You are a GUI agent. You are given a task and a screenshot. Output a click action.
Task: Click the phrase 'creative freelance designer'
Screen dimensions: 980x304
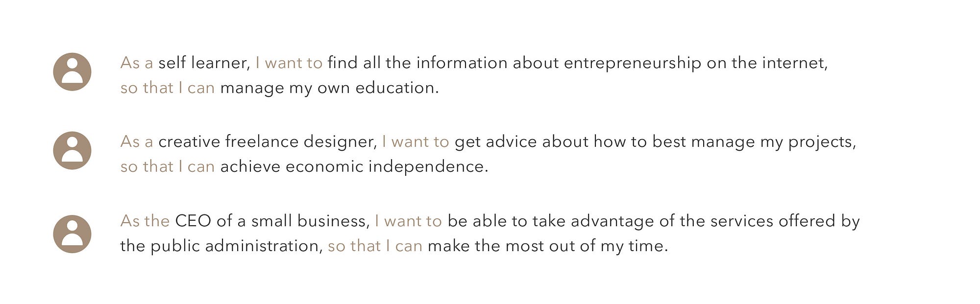click(x=268, y=142)
